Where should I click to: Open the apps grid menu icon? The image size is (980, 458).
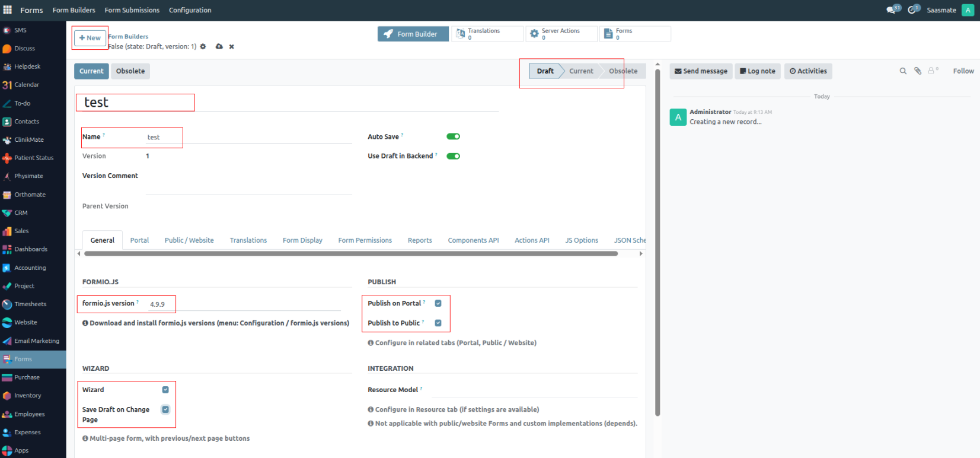point(8,10)
